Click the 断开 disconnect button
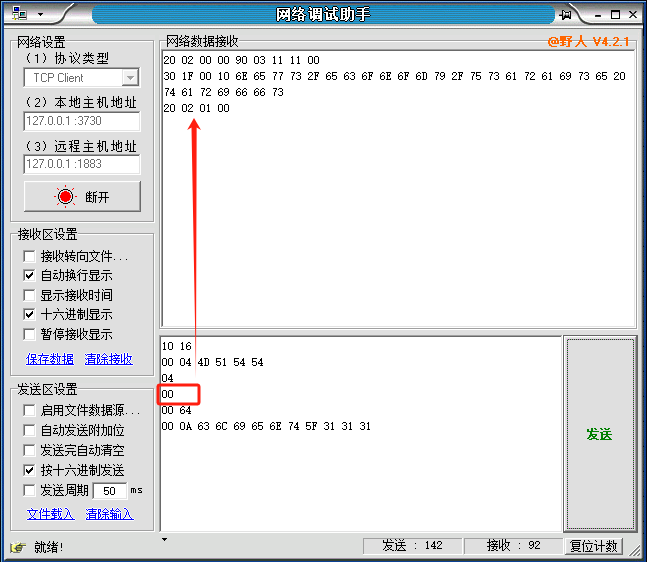Screen dimensions: 647x562 (x=82, y=196)
